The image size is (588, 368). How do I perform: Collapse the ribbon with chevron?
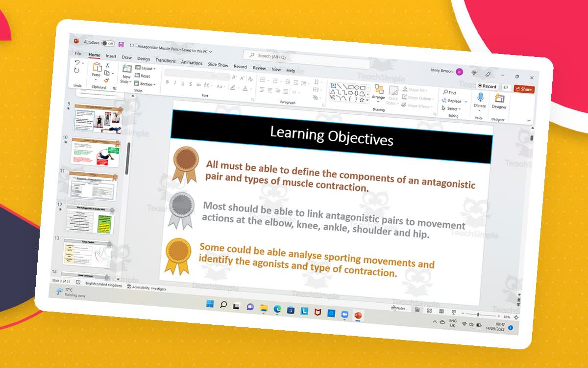[x=529, y=120]
